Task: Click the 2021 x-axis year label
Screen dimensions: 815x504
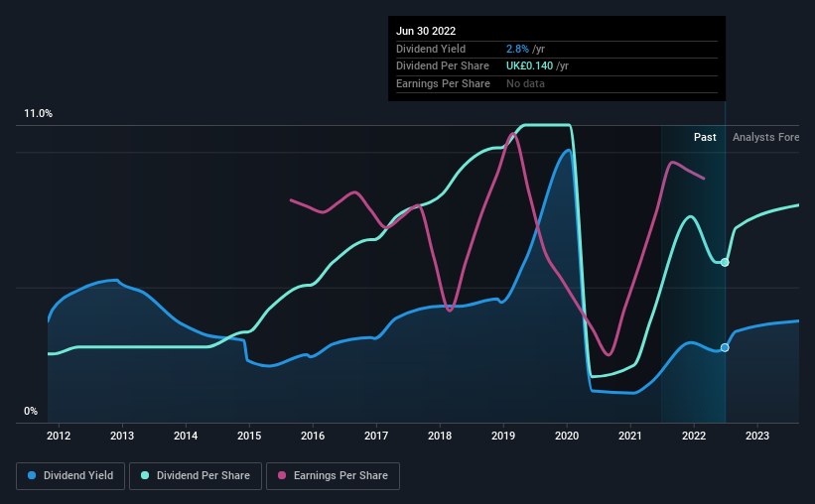Action: (630, 435)
